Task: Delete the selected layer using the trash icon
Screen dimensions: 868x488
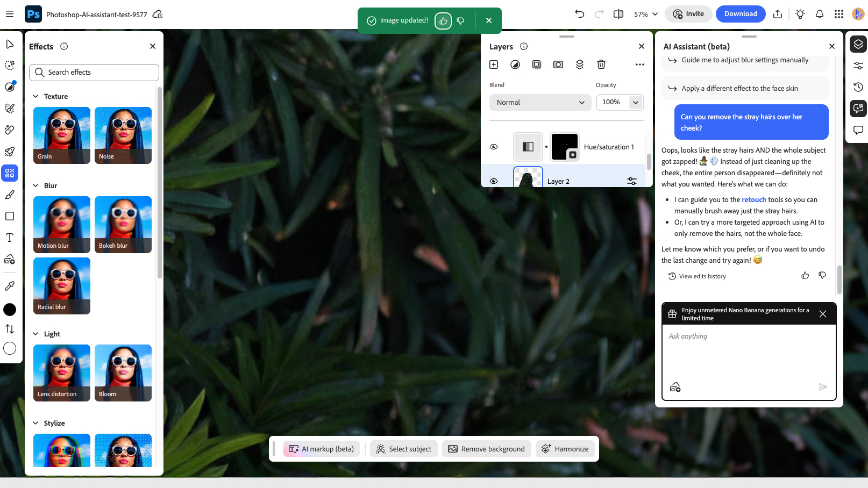Action: [601, 64]
